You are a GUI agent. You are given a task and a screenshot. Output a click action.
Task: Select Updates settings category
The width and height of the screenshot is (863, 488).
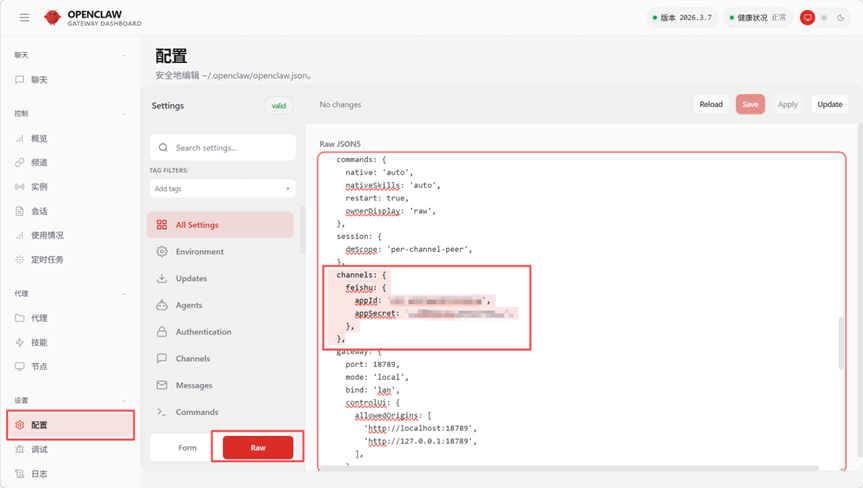[220, 278]
